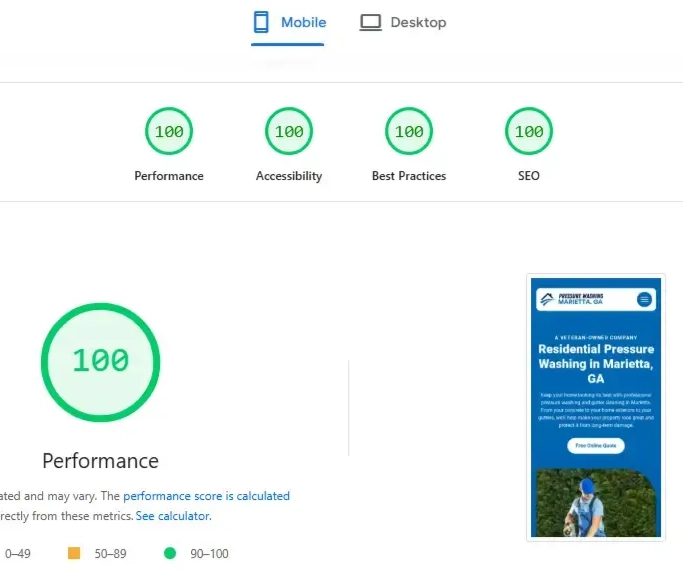The height and width of the screenshot is (572, 683).
Task: Select the small Performance score gauge
Action: [x=169, y=132]
